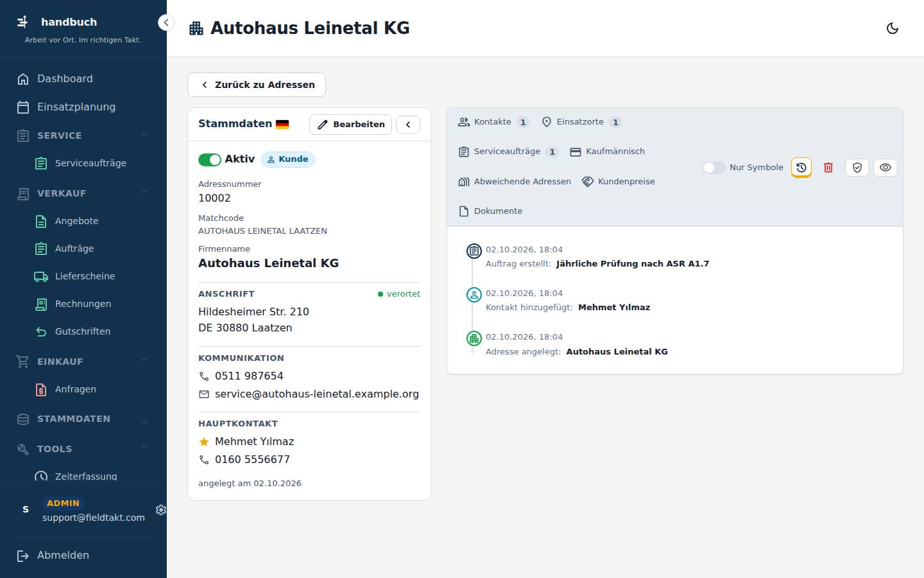Collapse the TOOLS sidebar section
The width and height of the screenshot is (924, 578).
pos(83,449)
